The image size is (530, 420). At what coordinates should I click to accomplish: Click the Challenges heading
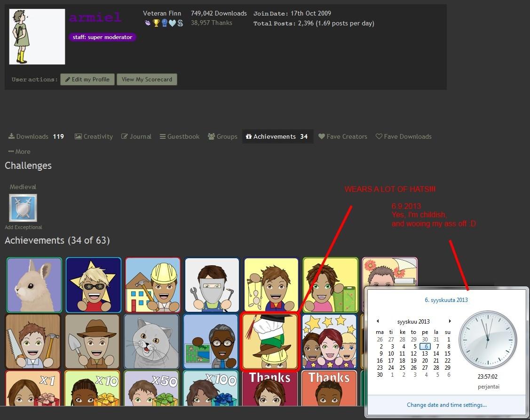point(28,166)
